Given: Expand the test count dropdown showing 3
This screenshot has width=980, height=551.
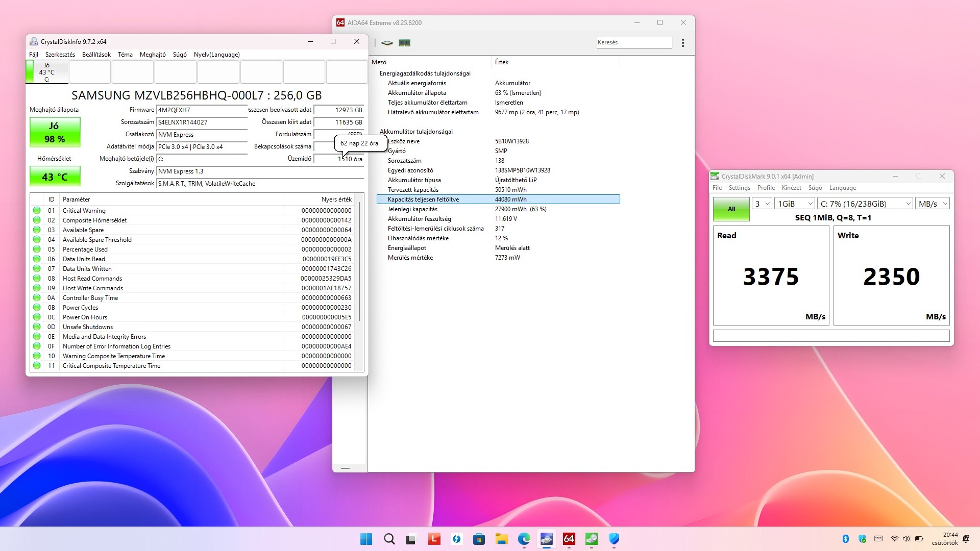Looking at the screenshot, I should pyautogui.click(x=762, y=204).
